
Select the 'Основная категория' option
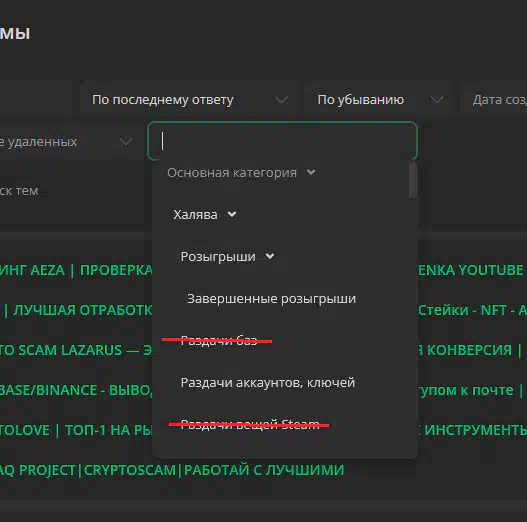(232, 173)
